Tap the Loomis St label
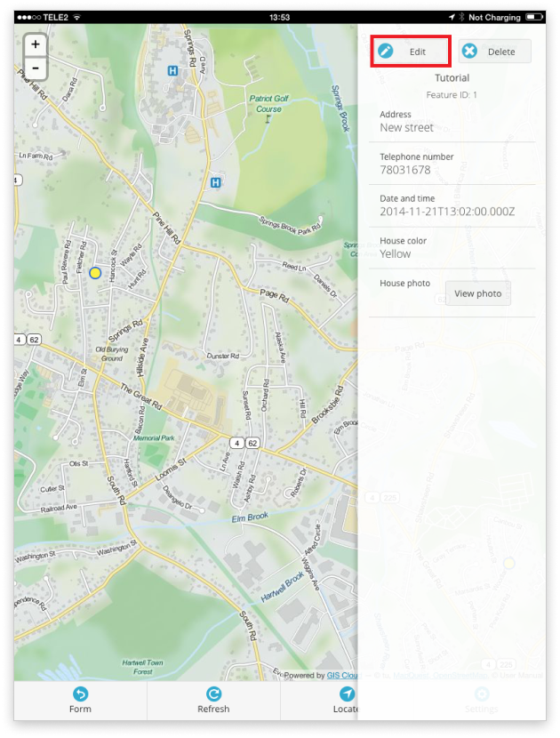560x738 pixels. click(172, 469)
